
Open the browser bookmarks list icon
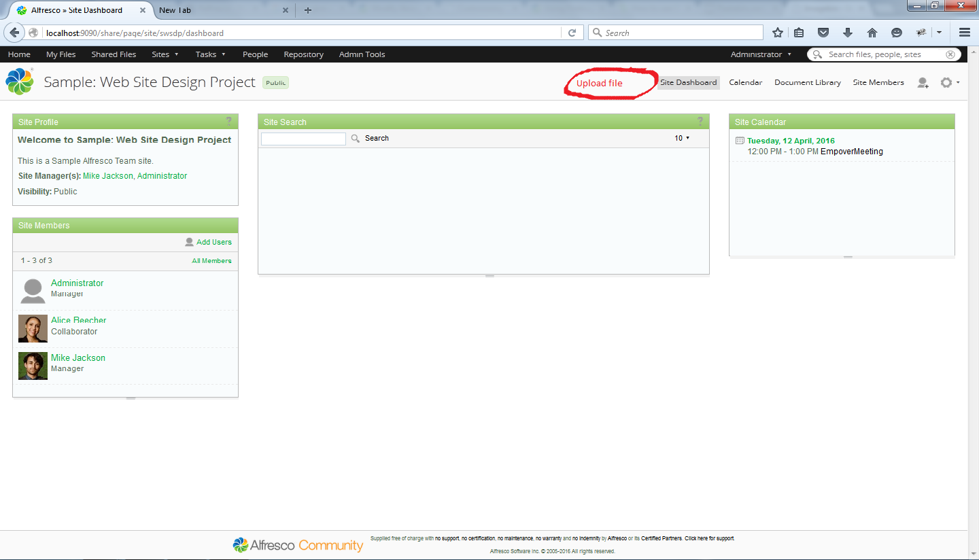(x=800, y=33)
